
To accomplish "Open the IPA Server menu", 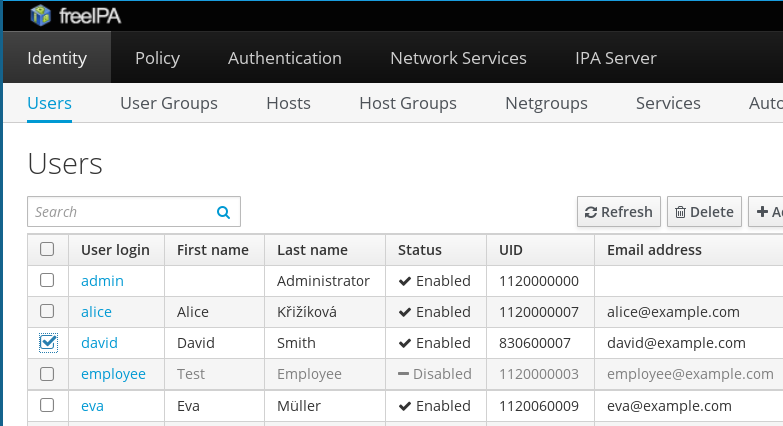I will 616,58.
